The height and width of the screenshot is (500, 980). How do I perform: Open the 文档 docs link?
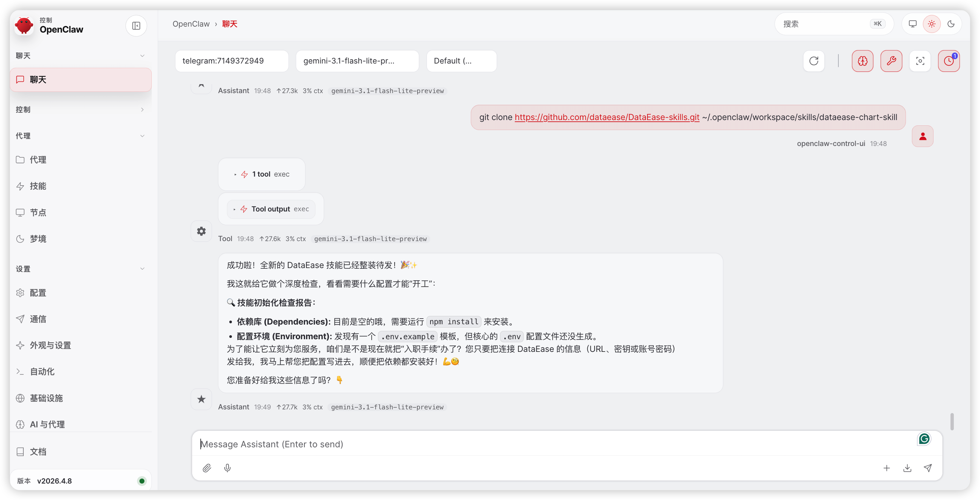81,452
